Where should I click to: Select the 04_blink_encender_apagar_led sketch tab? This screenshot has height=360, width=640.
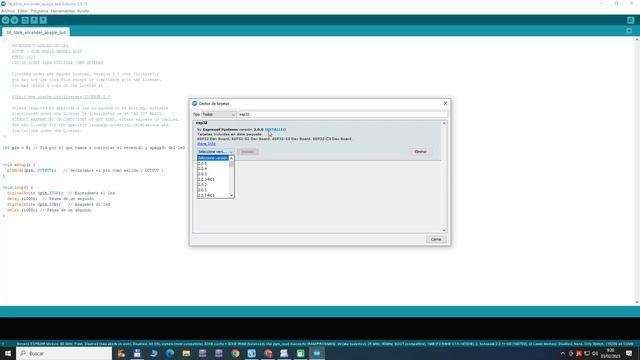point(36,32)
